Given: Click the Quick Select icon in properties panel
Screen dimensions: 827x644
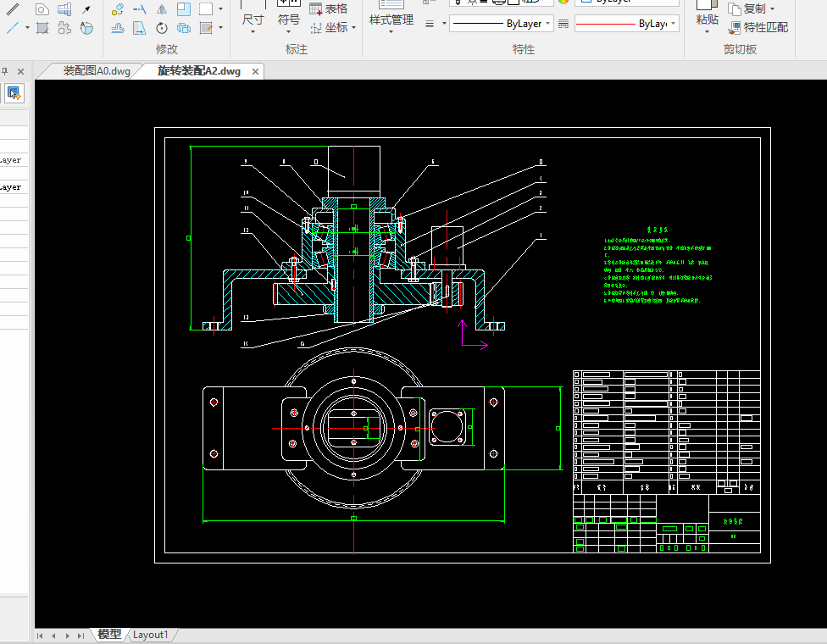Looking at the screenshot, I should click(14, 92).
